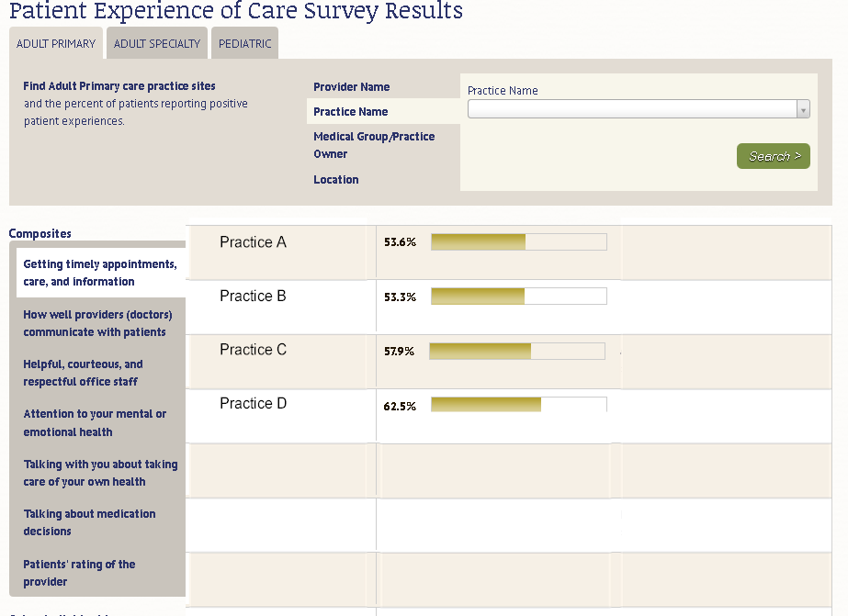Open How well providers communicate with patients
Screen dimensions: 848x616
pyautogui.click(x=97, y=323)
